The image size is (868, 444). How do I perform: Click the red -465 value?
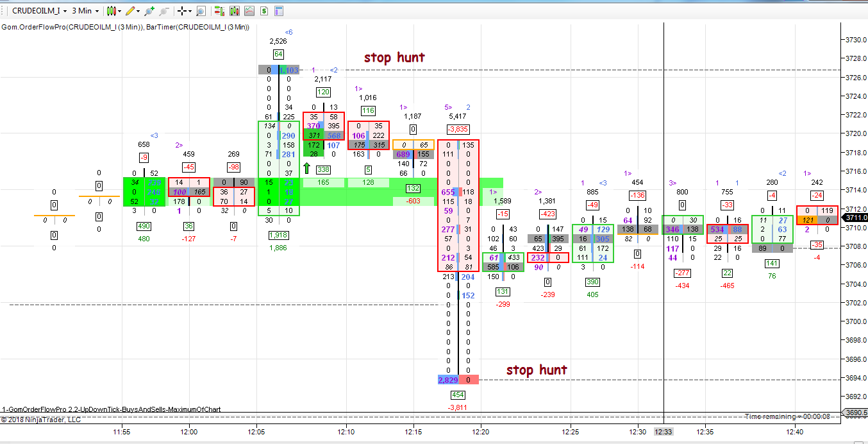[x=728, y=286]
